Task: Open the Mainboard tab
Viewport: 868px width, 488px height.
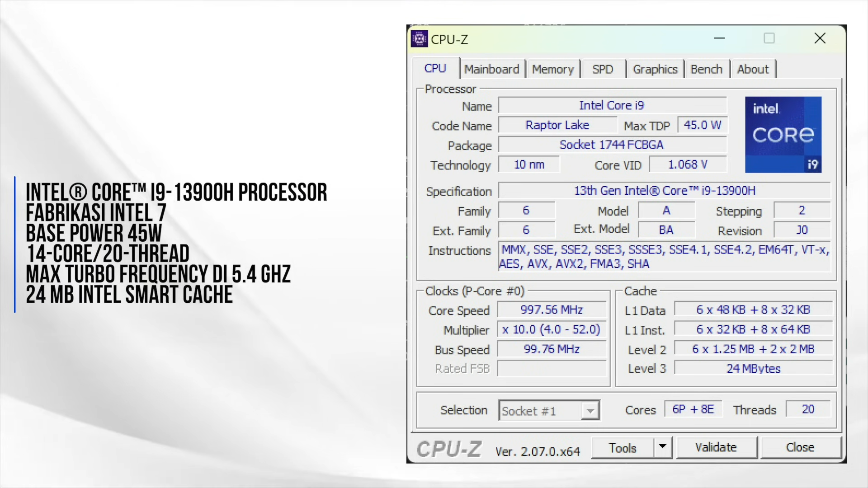Action: pos(491,69)
